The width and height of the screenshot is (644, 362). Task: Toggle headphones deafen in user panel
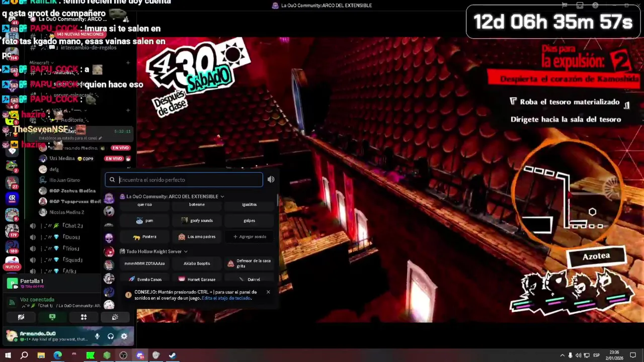click(111, 336)
